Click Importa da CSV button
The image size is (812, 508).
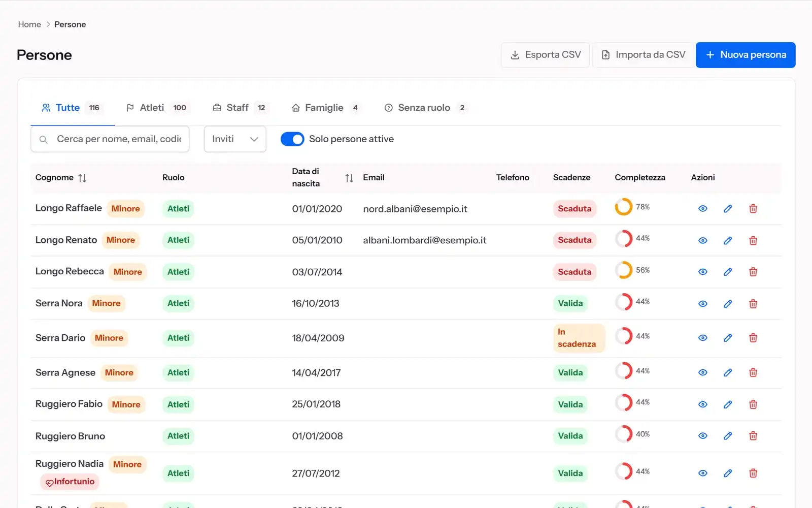click(x=643, y=55)
